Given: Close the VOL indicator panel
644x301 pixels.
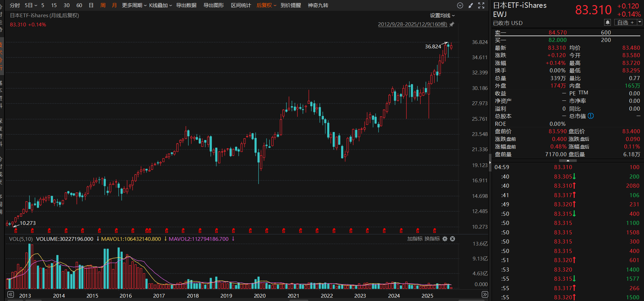Looking at the screenshot, I should coord(453,239).
